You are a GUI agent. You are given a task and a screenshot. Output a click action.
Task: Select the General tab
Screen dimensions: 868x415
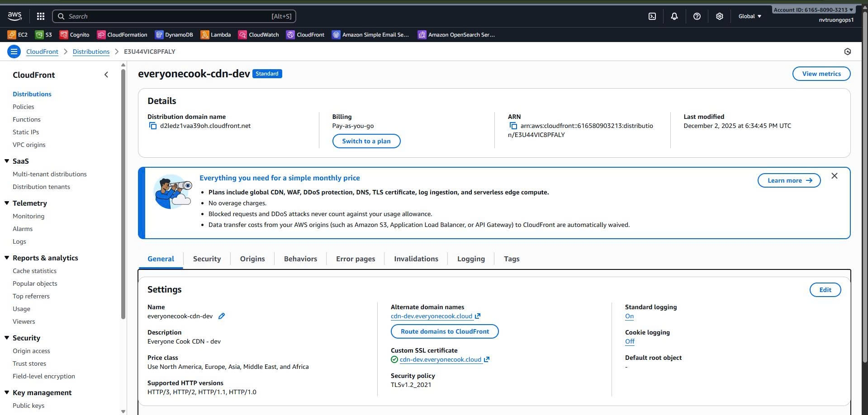pos(161,259)
